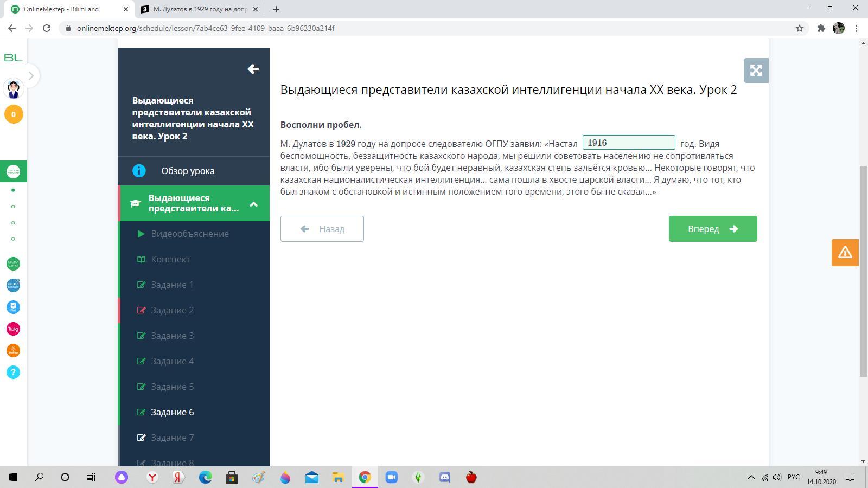Open browser extensions puzzle icon

[821, 28]
